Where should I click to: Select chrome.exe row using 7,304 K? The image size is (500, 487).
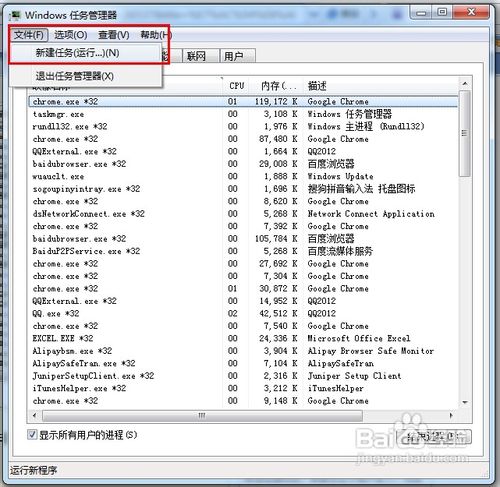243,276
